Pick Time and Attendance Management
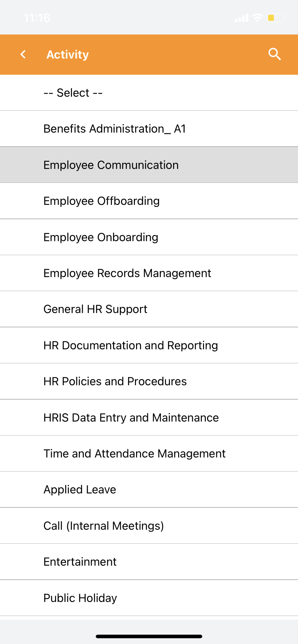The image size is (298, 644). click(149, 454)
